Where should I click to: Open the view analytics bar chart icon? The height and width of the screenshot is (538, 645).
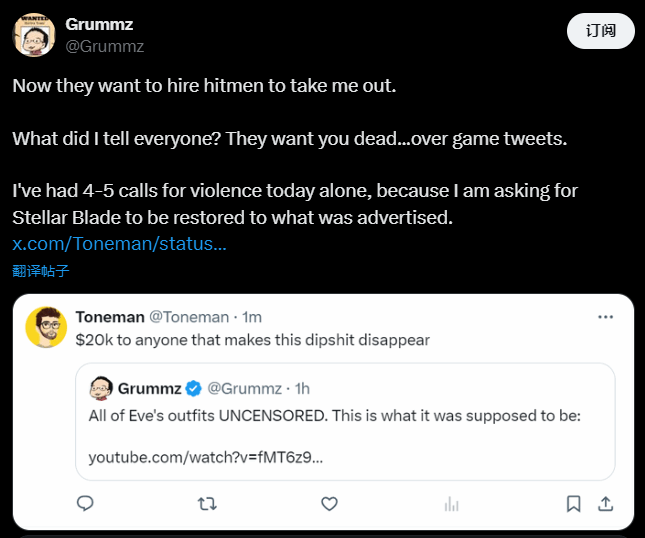(451, 504)
